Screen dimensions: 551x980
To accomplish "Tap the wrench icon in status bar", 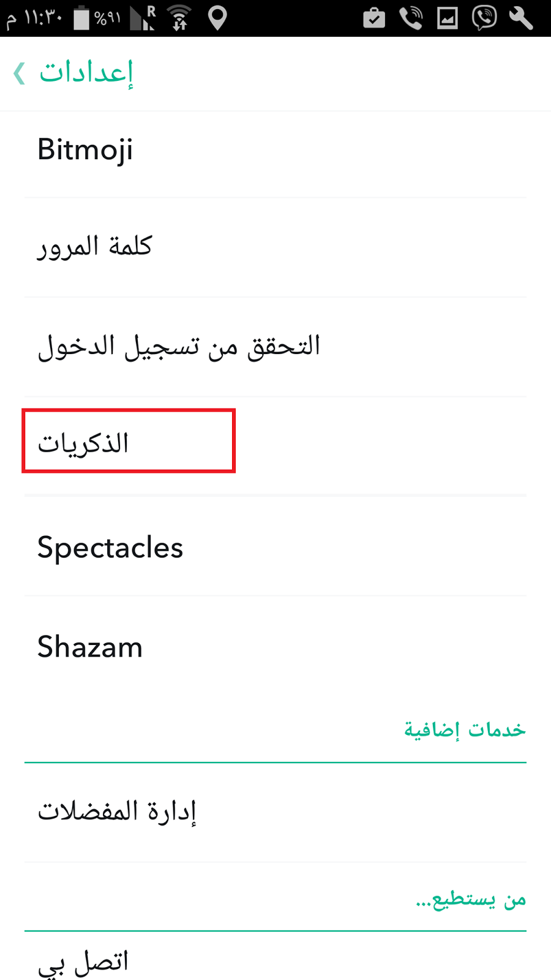I will (521, 18).
